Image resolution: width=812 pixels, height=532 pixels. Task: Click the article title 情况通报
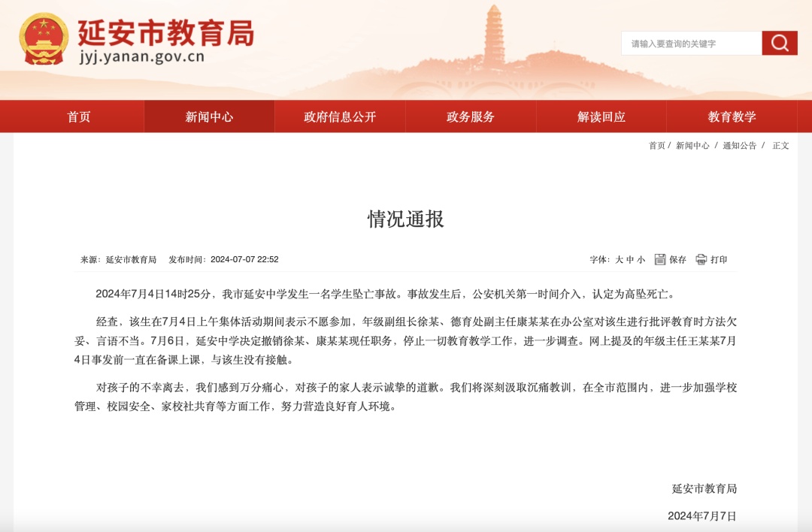pyautogui.click(x=406, y=219)
